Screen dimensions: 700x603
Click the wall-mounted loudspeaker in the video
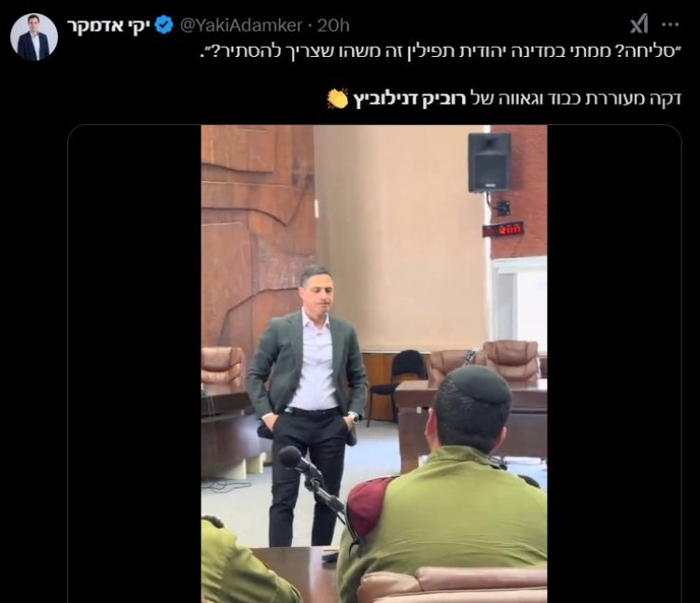[489, 162]
